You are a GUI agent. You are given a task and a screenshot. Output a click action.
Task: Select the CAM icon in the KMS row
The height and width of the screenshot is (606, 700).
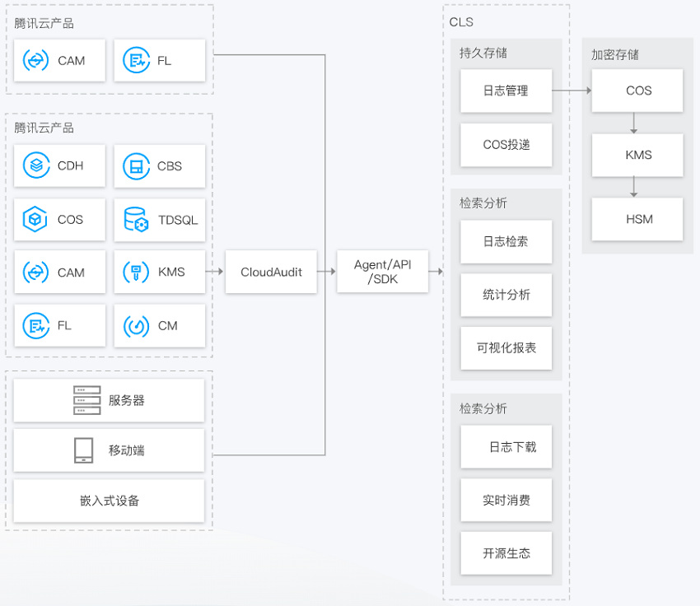35,273
